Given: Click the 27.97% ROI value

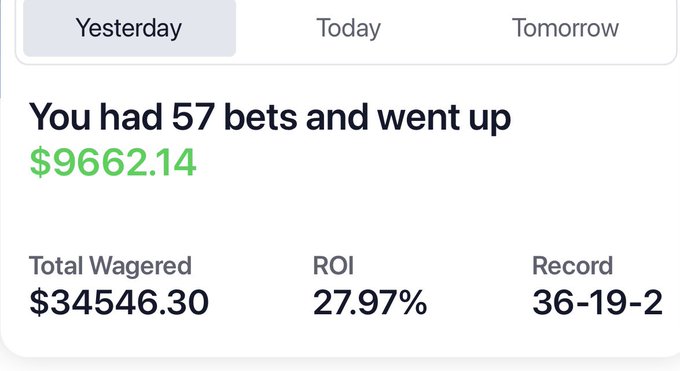Looking at the screenshot, I should click(x=370, y=302).
